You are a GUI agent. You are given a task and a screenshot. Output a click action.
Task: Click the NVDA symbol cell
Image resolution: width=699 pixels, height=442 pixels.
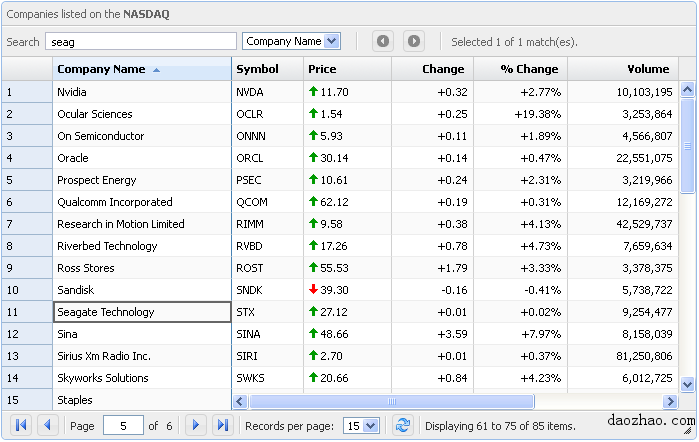[267, 92]
